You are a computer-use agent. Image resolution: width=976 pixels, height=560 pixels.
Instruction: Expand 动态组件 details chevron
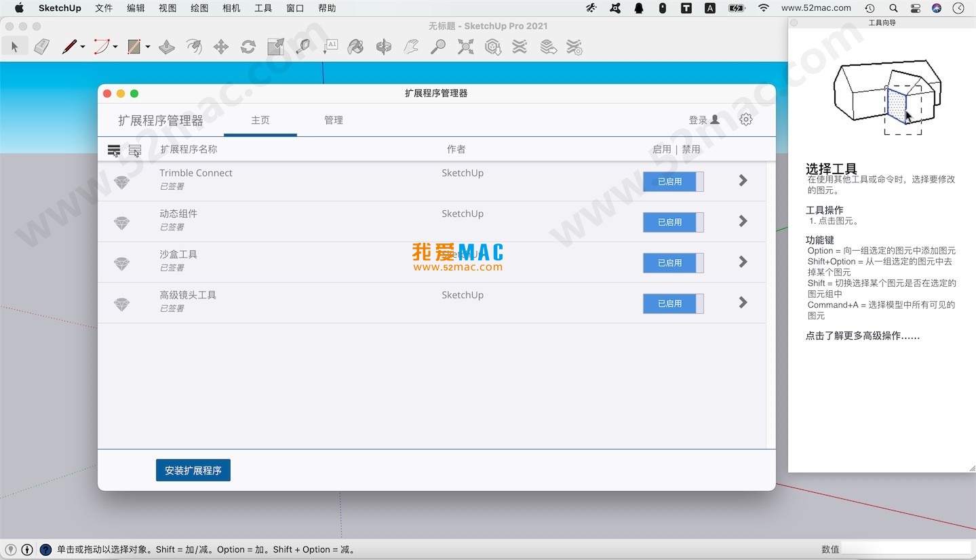click(743, 221)
